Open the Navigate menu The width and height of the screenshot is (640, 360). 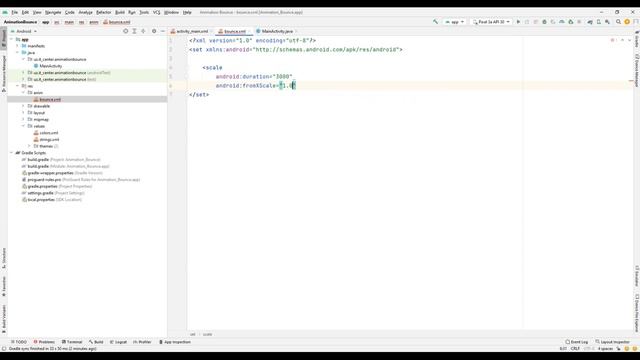click(x=53, y=12)
